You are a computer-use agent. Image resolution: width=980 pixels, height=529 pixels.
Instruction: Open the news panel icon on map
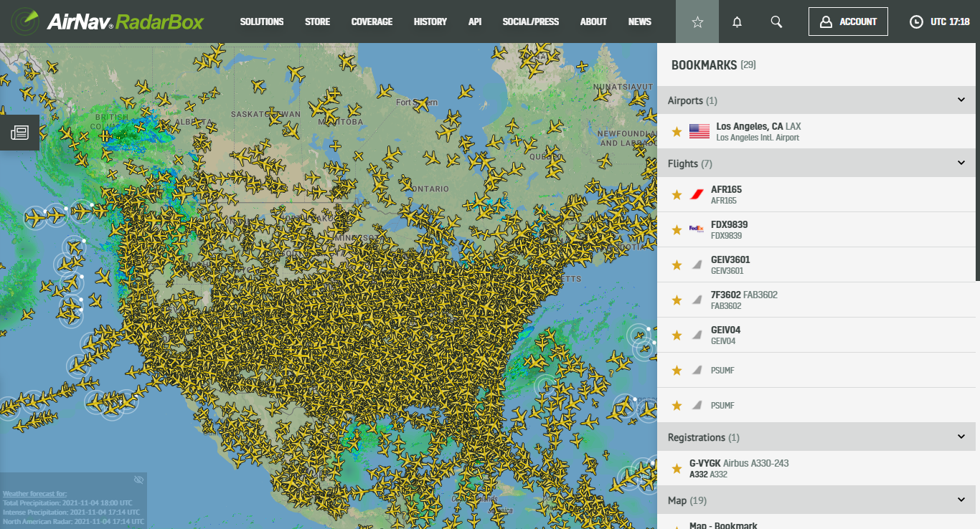click(19, 133)
